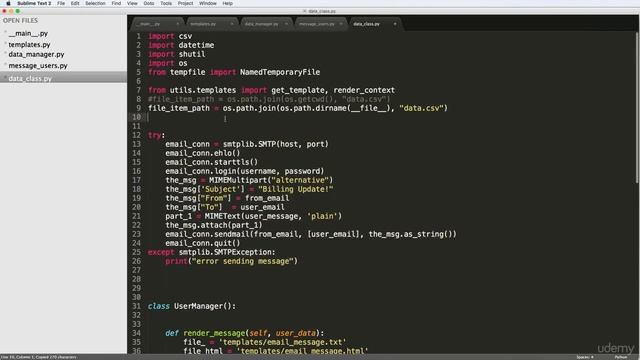640x360 pixels.
Task: Click the 'import shutil' line
Action: (176, 54)
